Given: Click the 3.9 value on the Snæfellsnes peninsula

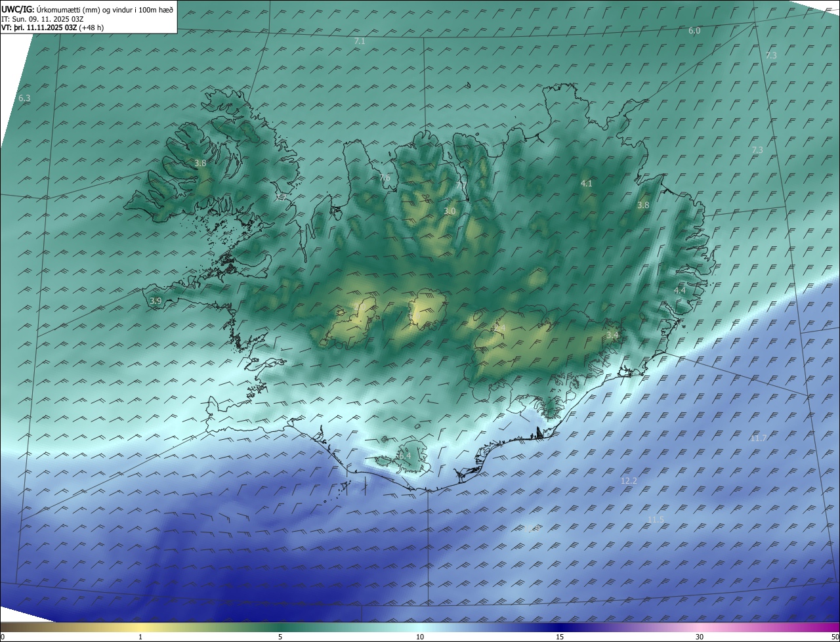Looking at the screenshot, I should 156,301.
